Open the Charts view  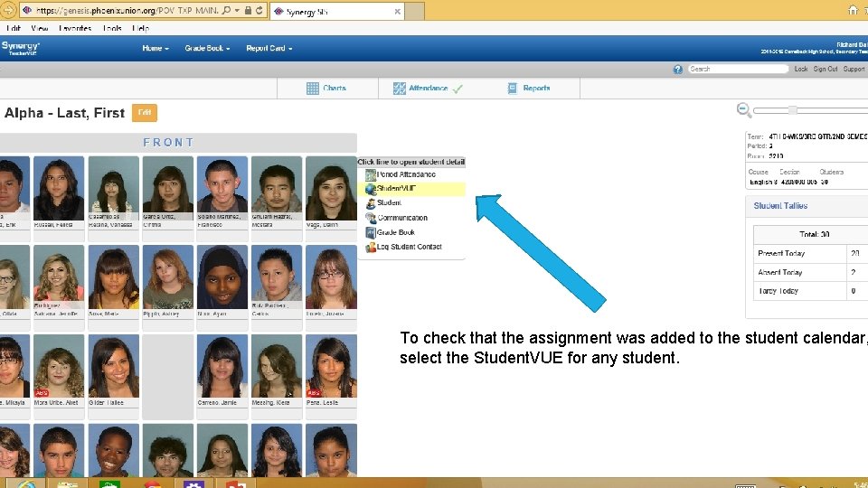pos(327,89)
